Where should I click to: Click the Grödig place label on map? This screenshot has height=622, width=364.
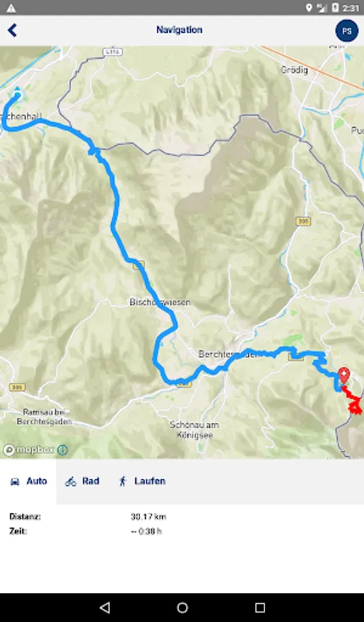coord(294,70)
